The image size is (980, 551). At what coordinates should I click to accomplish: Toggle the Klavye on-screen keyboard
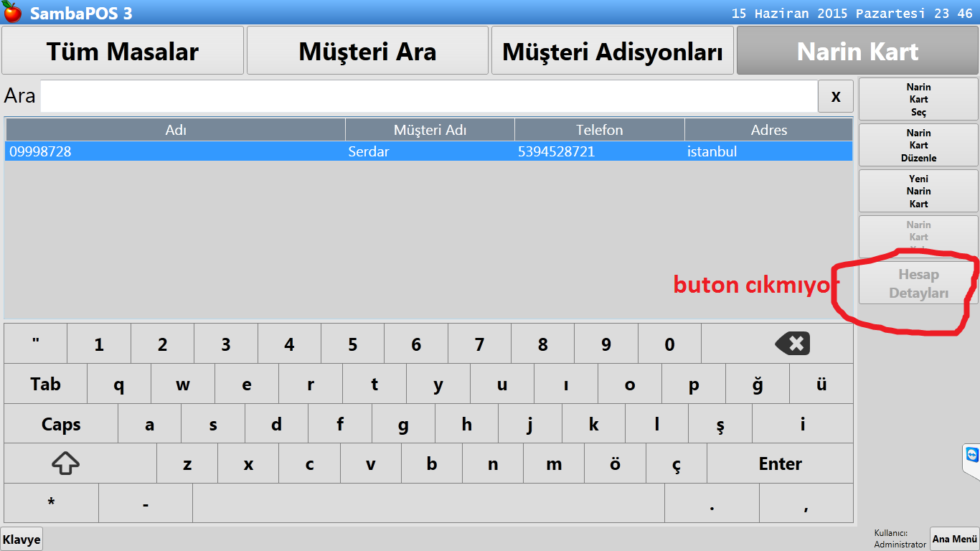(22, 539)
